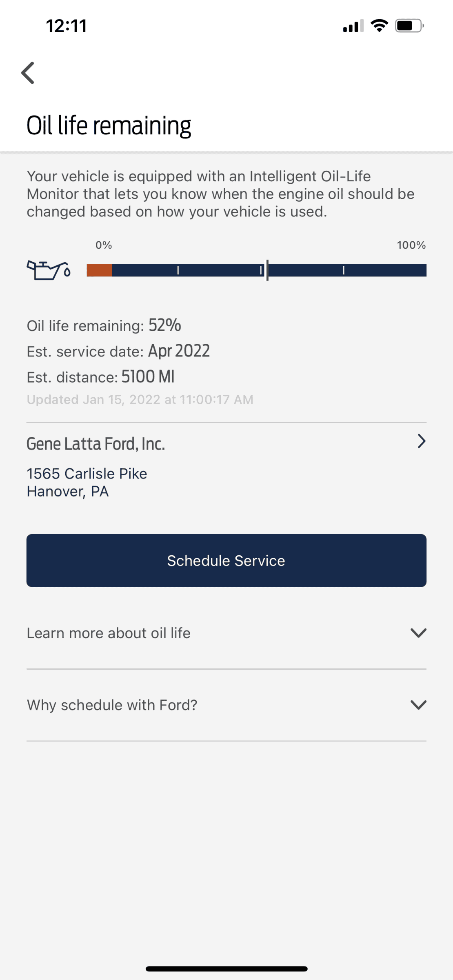Tap the 12:11 clock in status bar

(x=67, y=26)
